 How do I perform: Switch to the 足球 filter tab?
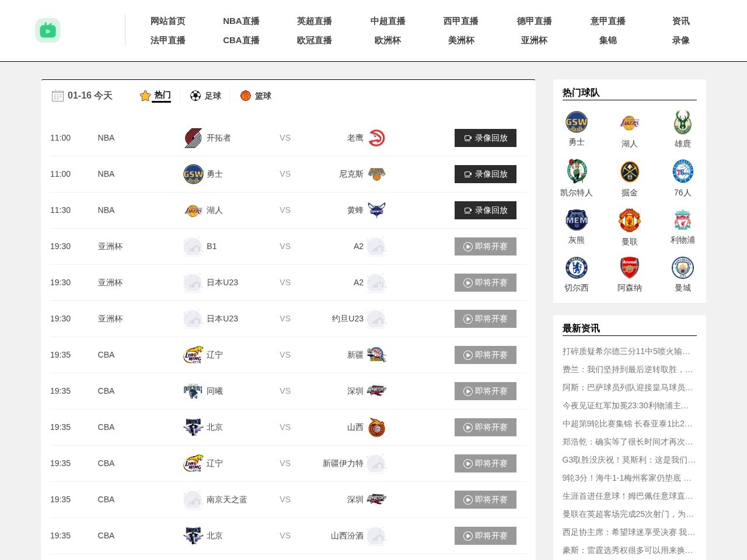click(206, 96)
